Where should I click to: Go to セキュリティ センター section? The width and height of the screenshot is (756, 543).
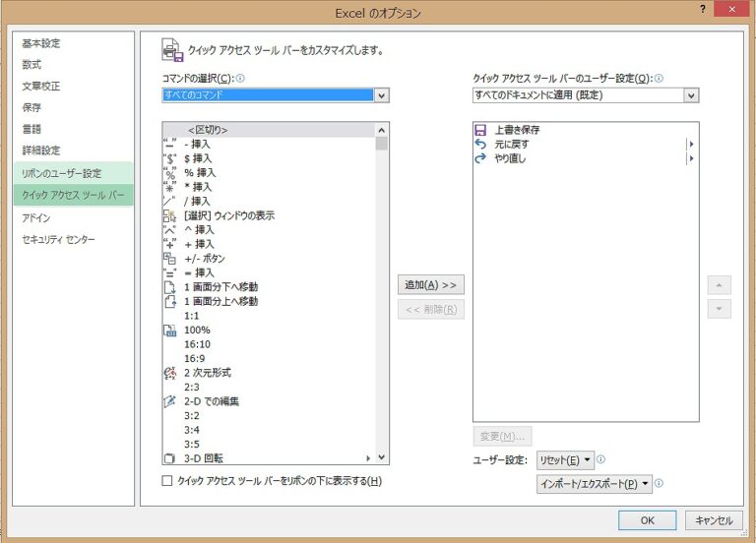[59, 240]
